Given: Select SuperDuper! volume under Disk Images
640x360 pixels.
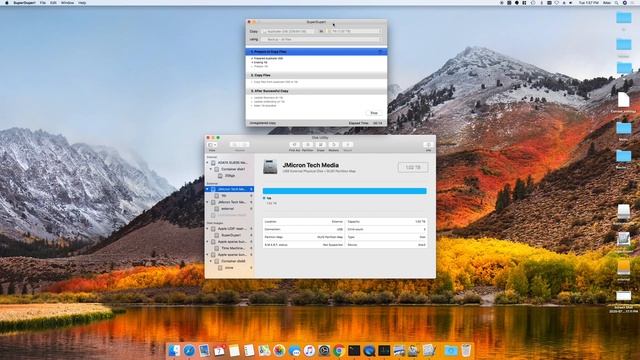Looking at the screenshot, I should (229, 235).
